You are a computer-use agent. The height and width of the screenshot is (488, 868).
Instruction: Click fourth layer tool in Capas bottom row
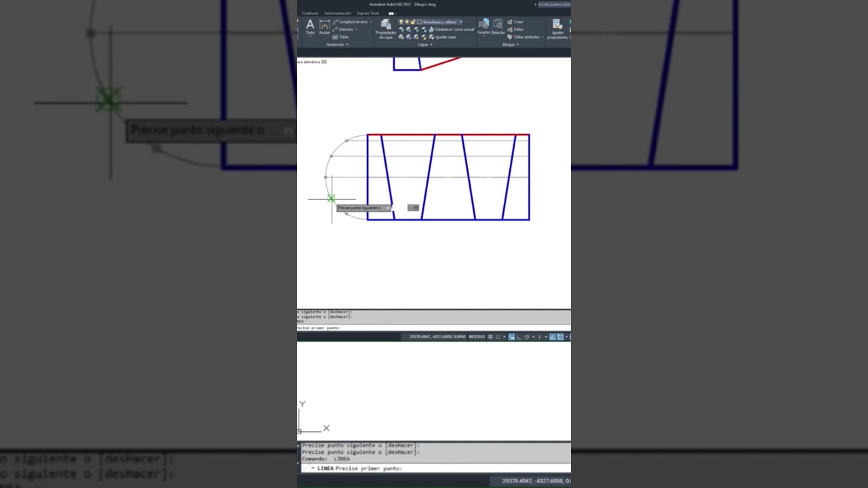[x=424, y=37]
